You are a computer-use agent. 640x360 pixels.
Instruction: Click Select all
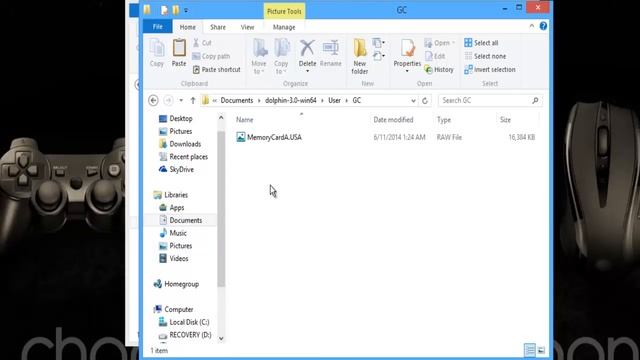481,43
